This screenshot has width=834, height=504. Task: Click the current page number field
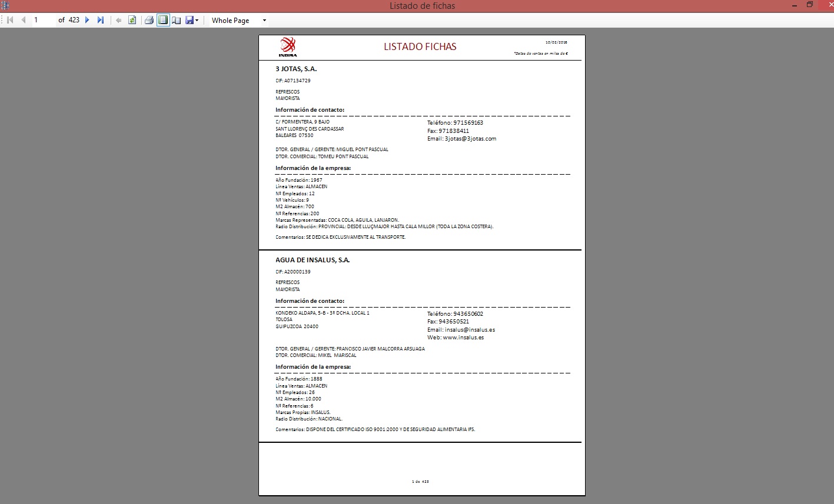point(43,20)
